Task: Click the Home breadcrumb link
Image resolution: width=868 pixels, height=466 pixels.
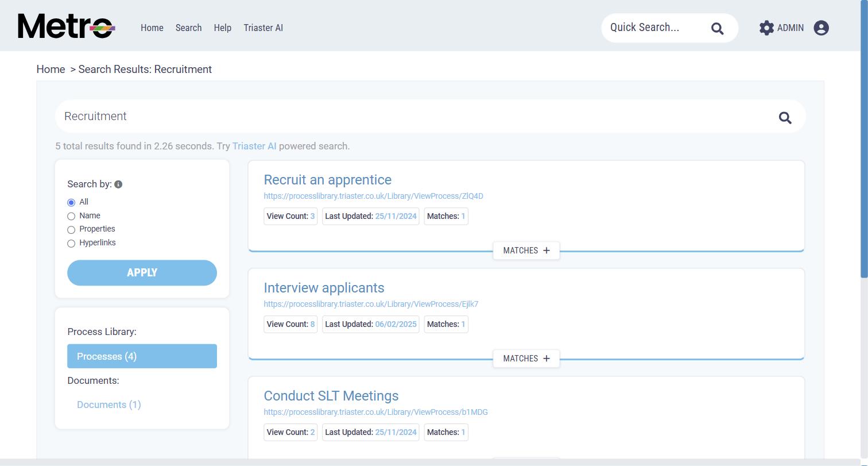Action: (x=51, y=69)
